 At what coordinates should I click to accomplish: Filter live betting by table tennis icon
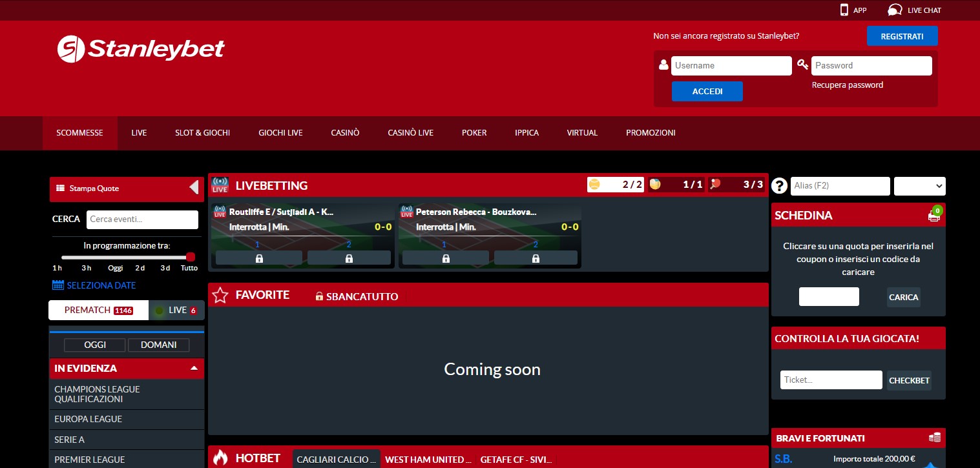pos(715,185)
